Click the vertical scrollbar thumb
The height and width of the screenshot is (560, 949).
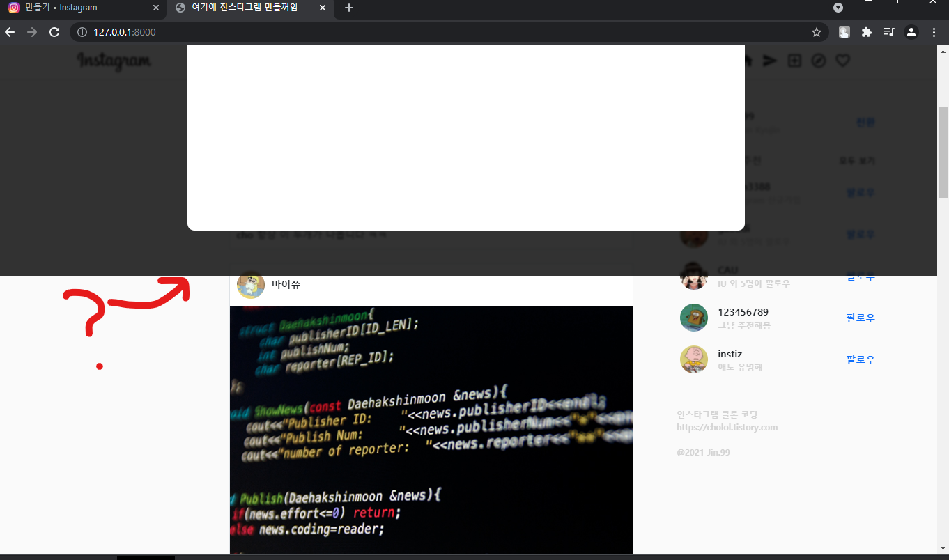pyautogui.click(x=943, y=152)
